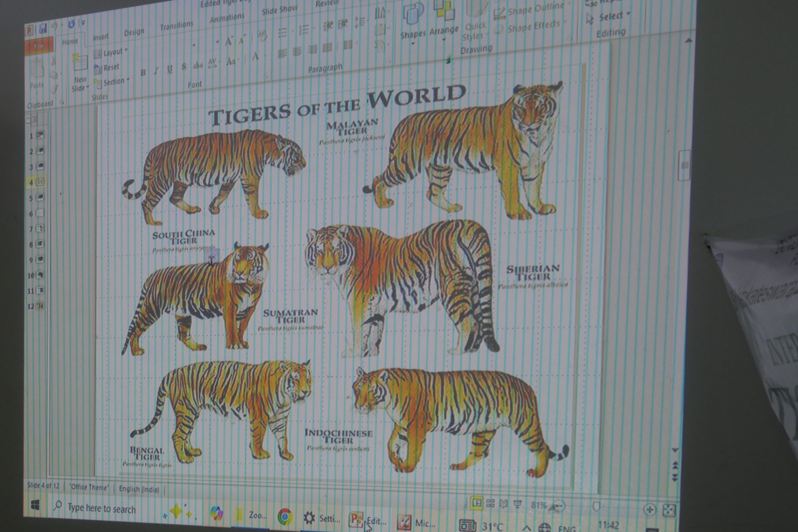Click the Copy icon in Clipboard group
This screenshot has height=532, width=798.
coord(54,75)
